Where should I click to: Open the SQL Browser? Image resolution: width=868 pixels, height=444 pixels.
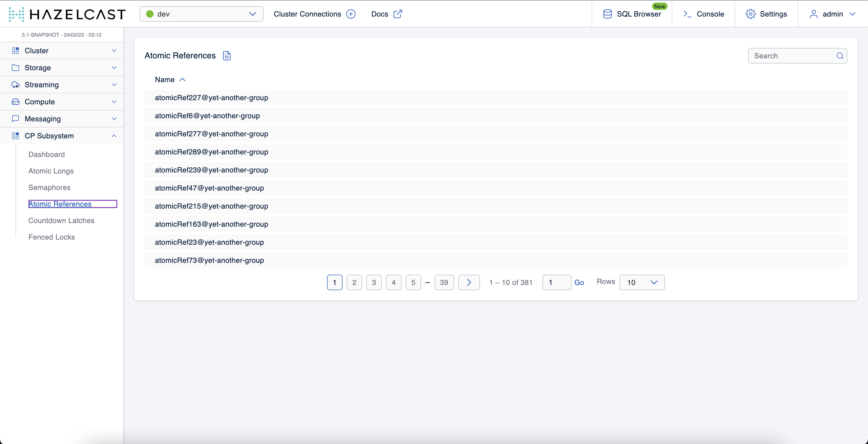point(632,14)
